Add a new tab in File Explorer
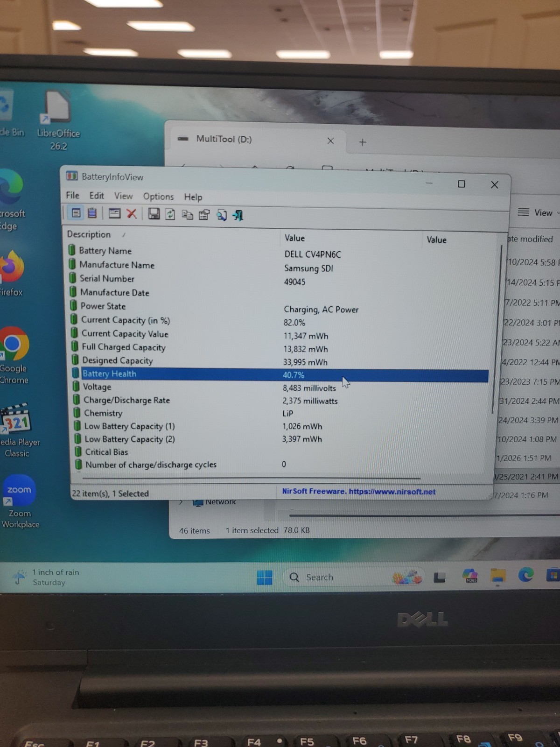Viewport: 560px width, 747px height. click(363, 142)
